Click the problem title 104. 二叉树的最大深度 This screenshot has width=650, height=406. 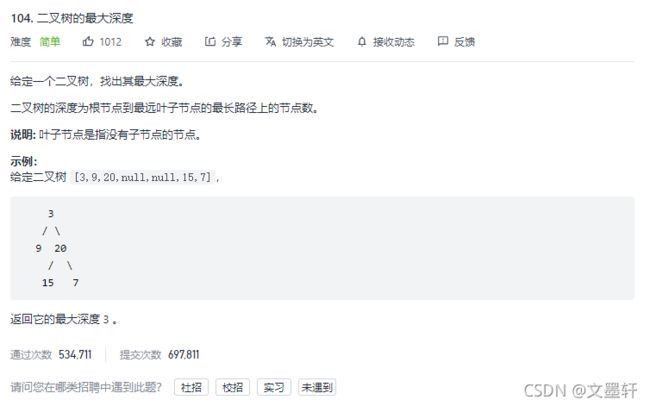click(x=72, y=18)
